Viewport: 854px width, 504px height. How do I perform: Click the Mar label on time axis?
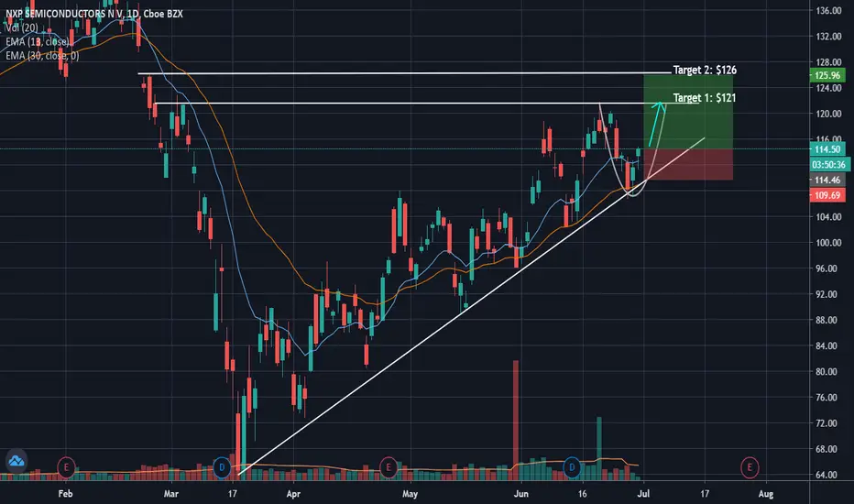click(171, 494)
